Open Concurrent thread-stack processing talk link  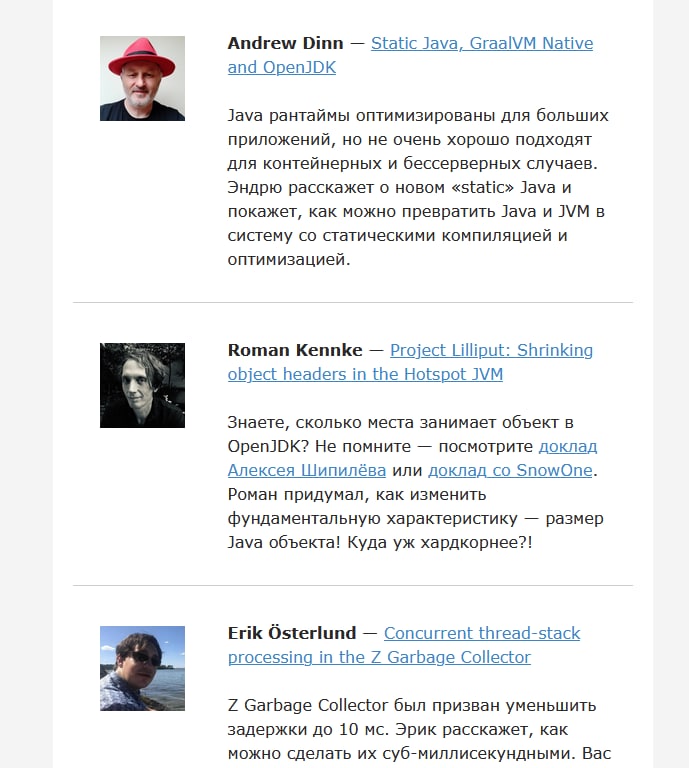pos(404,645)
